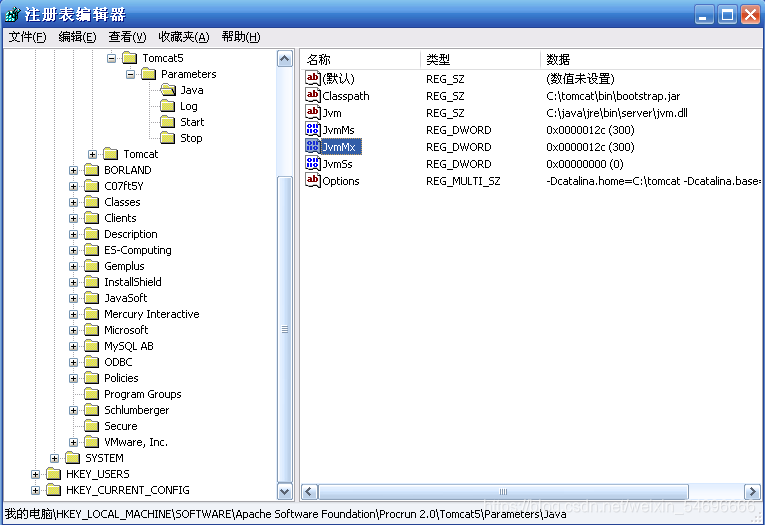
Task: Click the Secure folder icon
Action: [x=91, y=426]
